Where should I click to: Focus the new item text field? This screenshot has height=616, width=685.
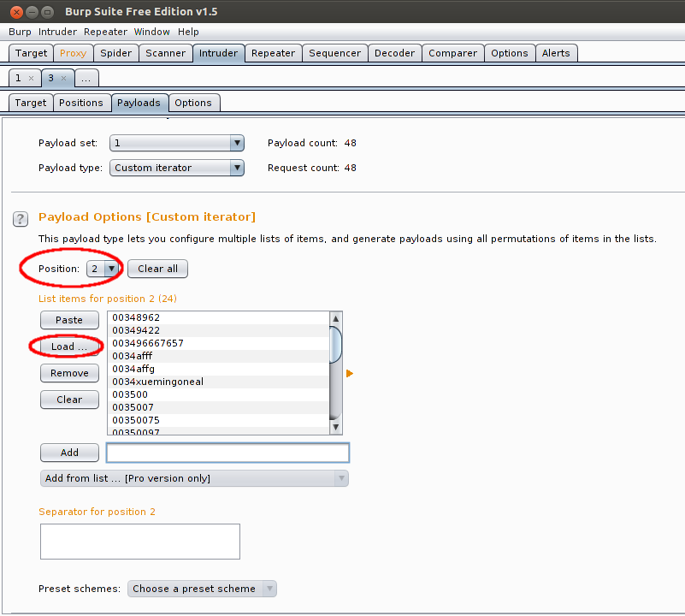(x=227, y=453)
